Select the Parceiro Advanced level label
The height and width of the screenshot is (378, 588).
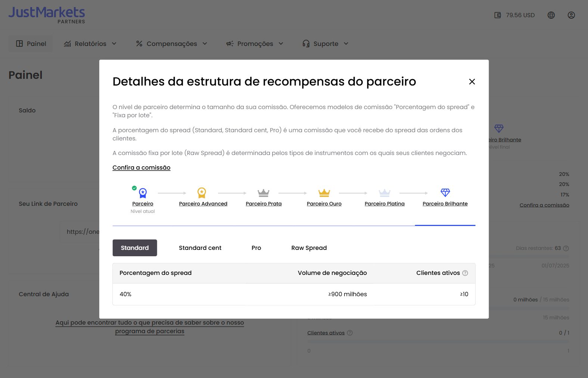pos(203,204)
